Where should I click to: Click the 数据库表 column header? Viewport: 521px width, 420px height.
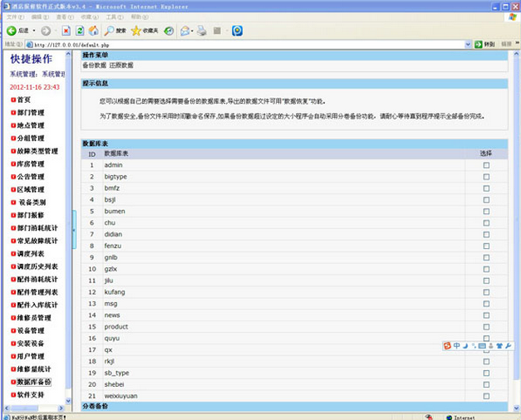(x=116, y=154)
